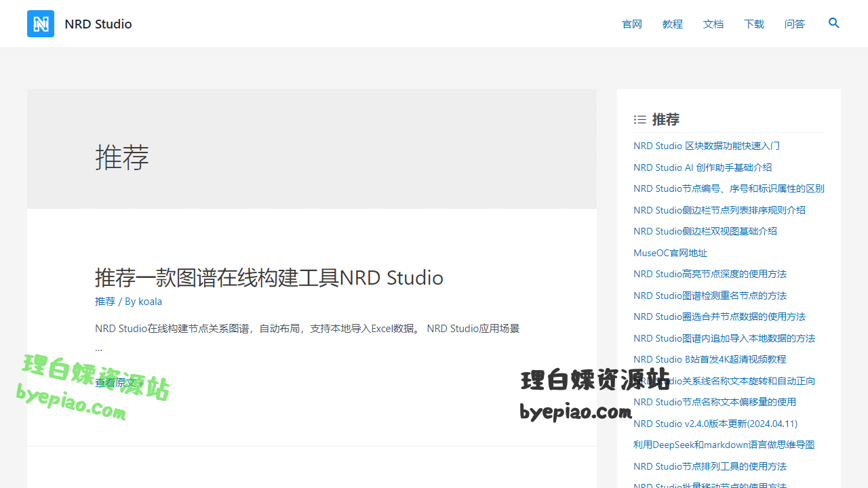This screenshot has height=488, width=868.
Task: Open NRD Studio图谱检测重名节点的方法 link
Action: [x=710, y=296]
